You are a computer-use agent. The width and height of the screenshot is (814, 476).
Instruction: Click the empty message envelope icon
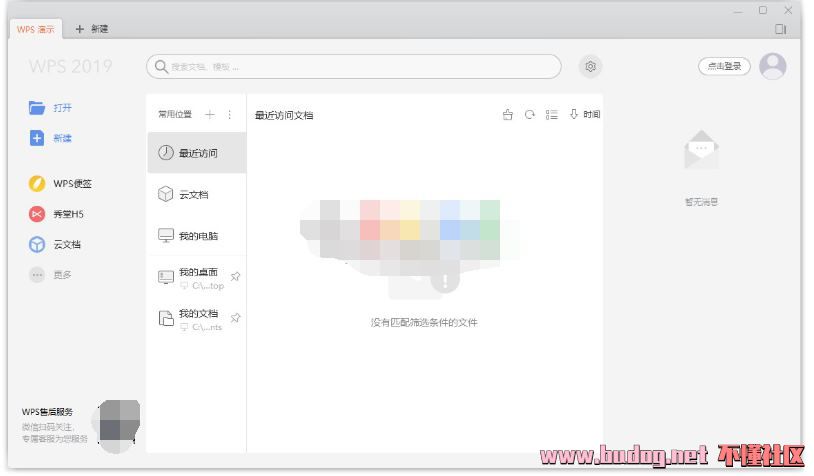[701, 150]
